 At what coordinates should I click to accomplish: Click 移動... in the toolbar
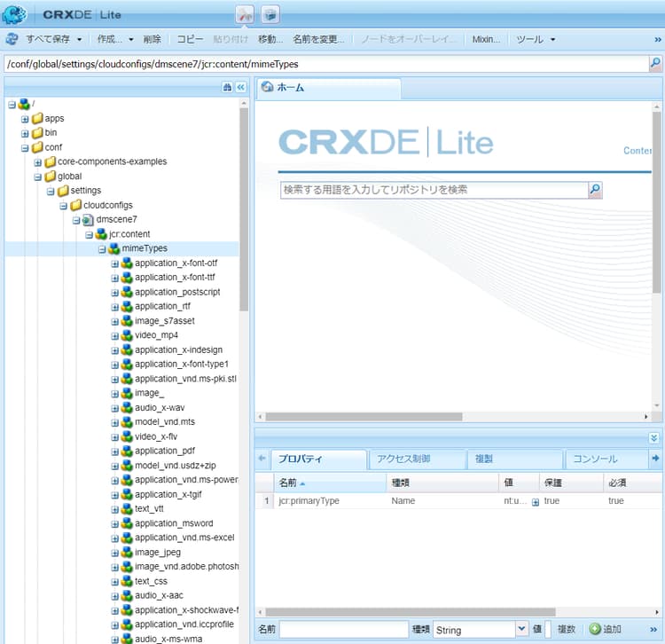[x=270, y=39]
